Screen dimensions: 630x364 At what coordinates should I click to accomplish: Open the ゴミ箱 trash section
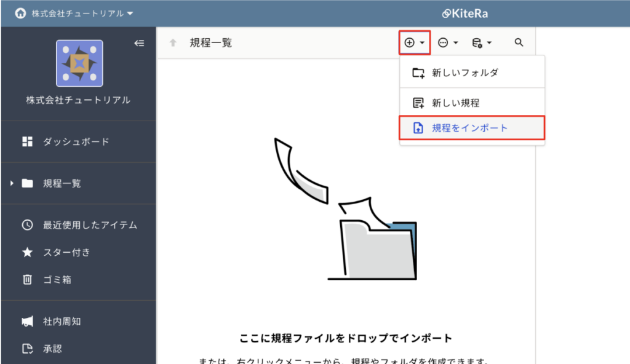click(57, 279)
